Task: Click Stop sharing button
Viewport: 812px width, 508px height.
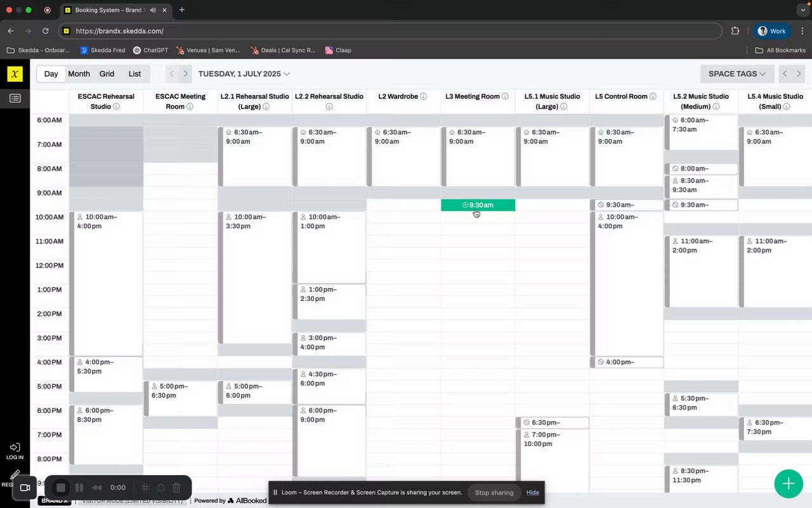Action: pos(494,492)
